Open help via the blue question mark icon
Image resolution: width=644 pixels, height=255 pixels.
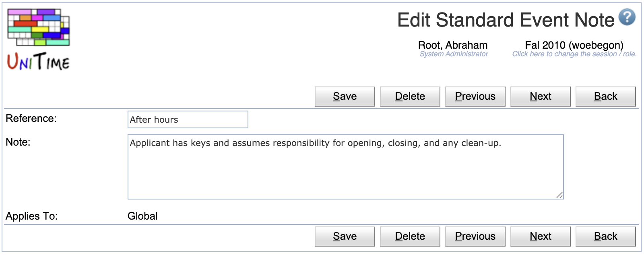pos(627,17)
